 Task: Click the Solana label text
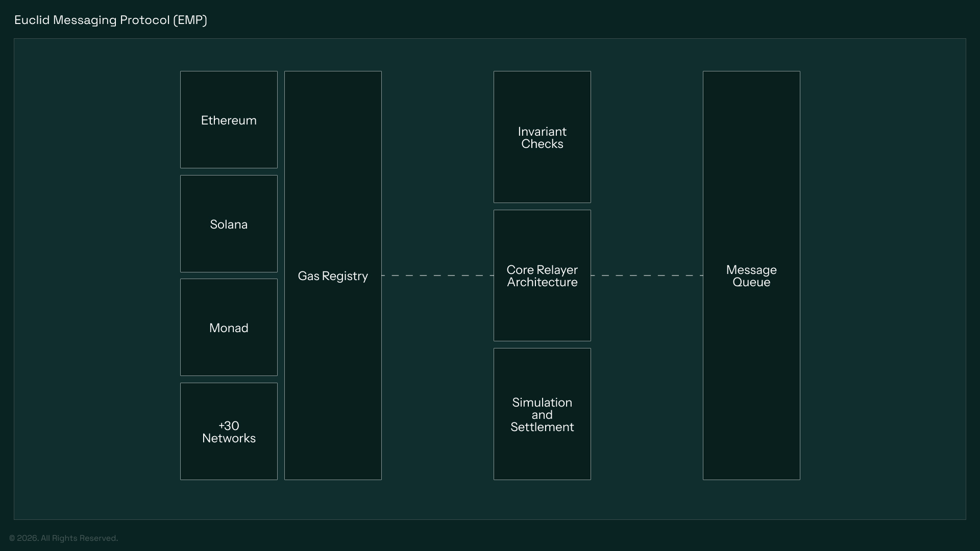(x=229, y=224)
